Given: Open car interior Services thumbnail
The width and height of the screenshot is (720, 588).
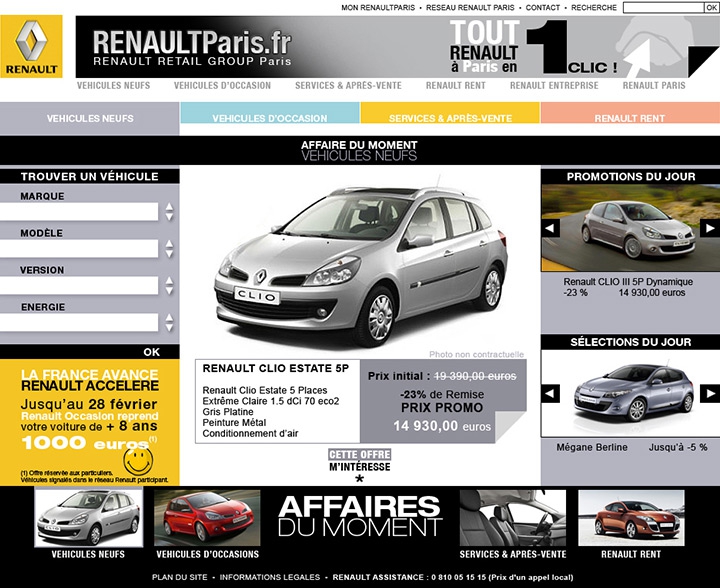Looking at the screenshot, I should (513, 518).
